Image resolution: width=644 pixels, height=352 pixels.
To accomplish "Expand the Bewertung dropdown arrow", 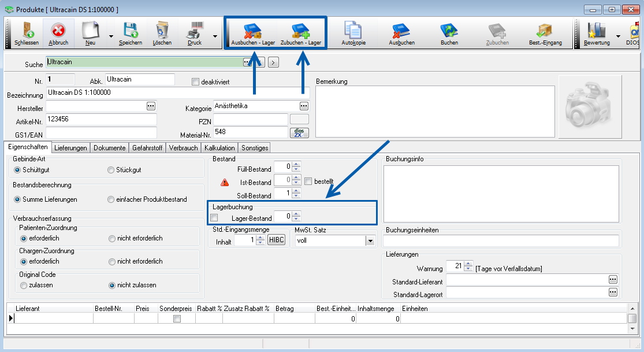I will [618, 36].
